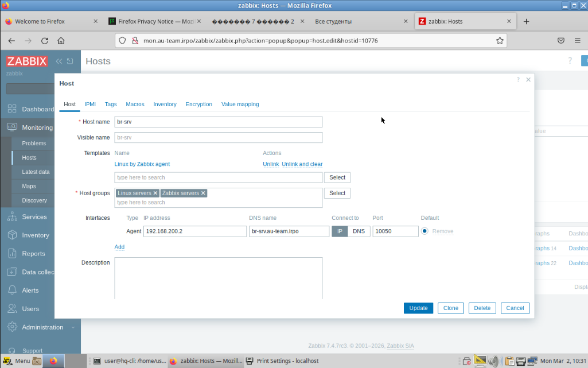Viewport: 588px width, 368px height.
Task: Open the Encryption tab
Action: [198, 104]
